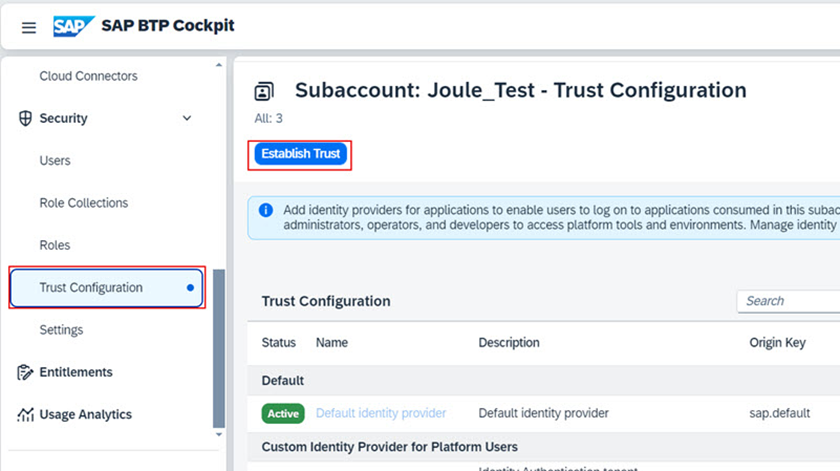The image size is (840, 471).
Task: Collapse the Security section chevron
Action: 187,118
